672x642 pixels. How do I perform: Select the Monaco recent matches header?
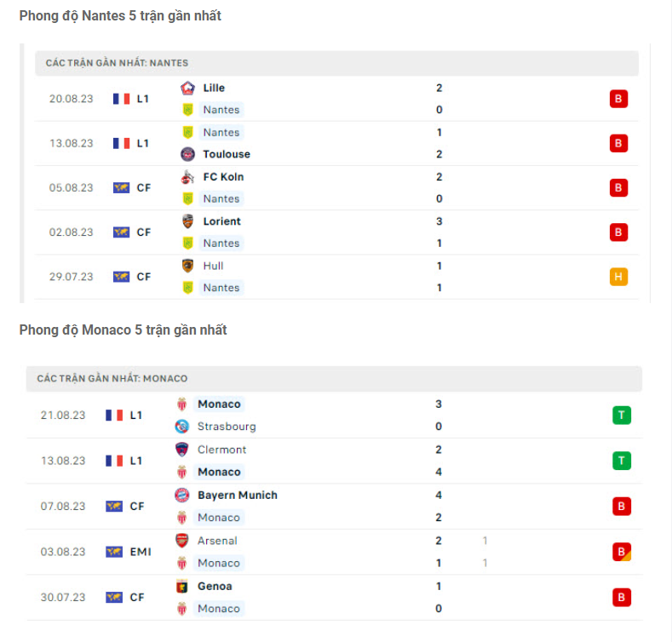click(x=112, y=378)
